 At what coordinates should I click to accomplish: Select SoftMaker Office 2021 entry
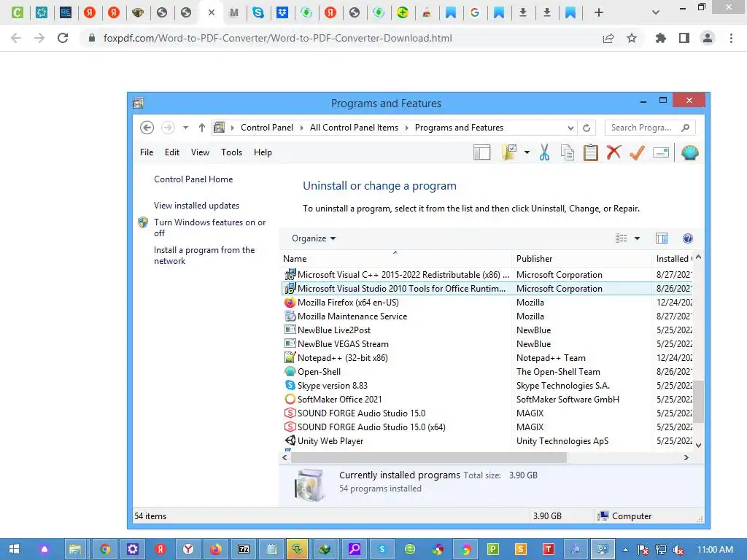(487, 399)
